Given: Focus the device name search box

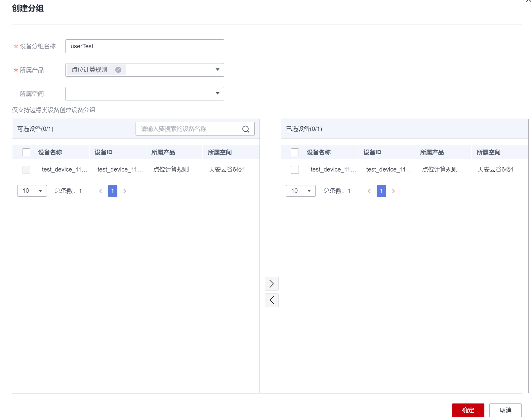Looking at the screenshot, I should (195, 129).
